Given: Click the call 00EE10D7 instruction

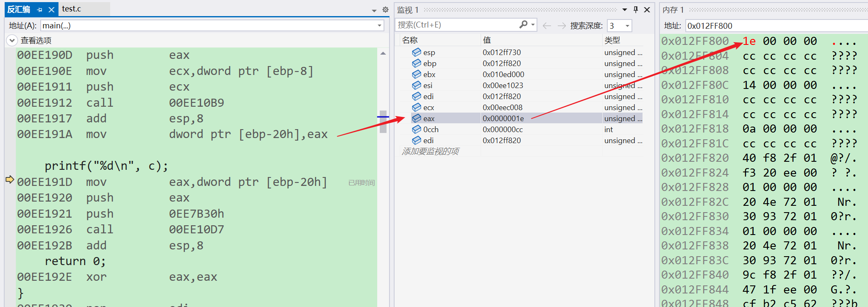Looking at the screenshot, I should click(x=121, y=230).
